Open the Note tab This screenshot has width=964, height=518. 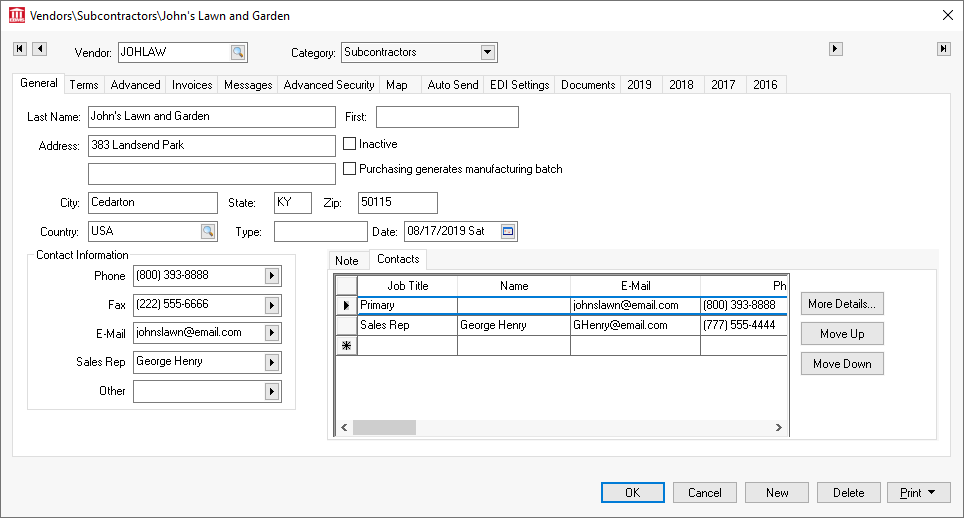(347, 261)
